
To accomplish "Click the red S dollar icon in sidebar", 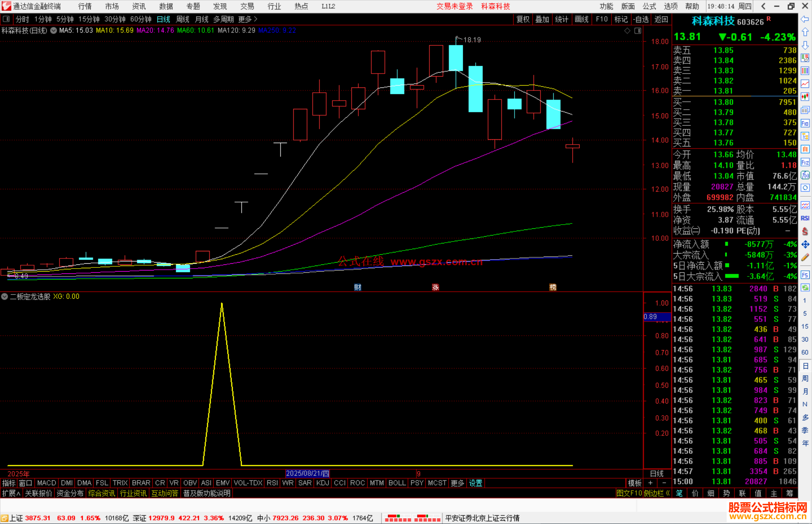I will coord(805,231).
